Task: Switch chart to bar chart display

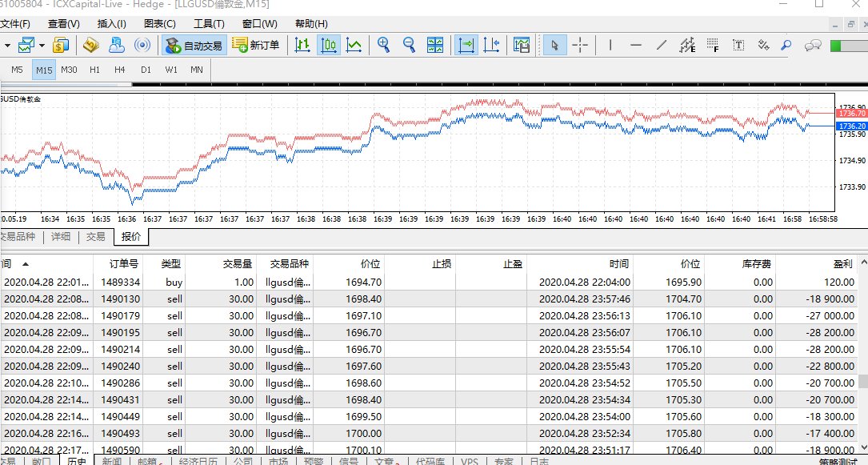Action: (x=302, y=45)
